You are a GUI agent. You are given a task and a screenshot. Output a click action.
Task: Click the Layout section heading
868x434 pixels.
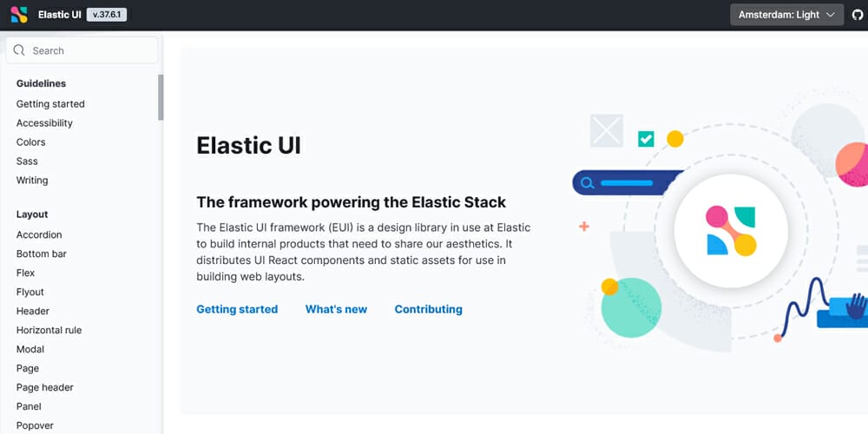[x=32, y=214]
